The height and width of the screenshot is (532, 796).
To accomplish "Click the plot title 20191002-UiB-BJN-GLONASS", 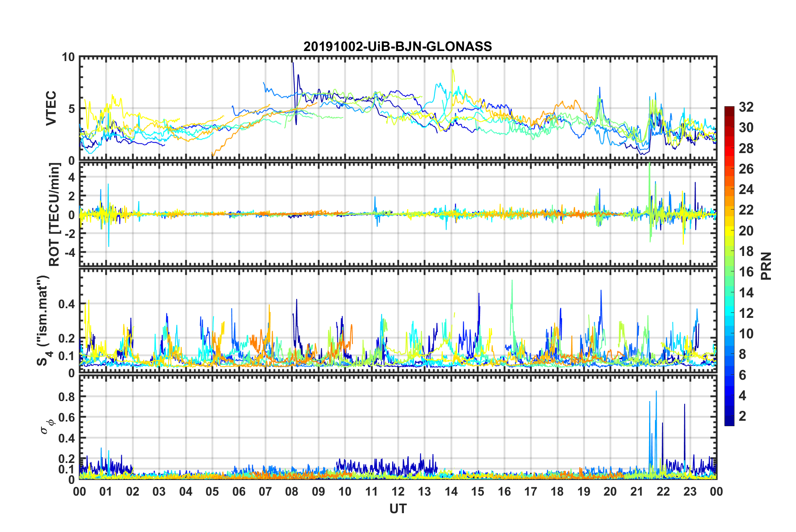I will [398, 46].
